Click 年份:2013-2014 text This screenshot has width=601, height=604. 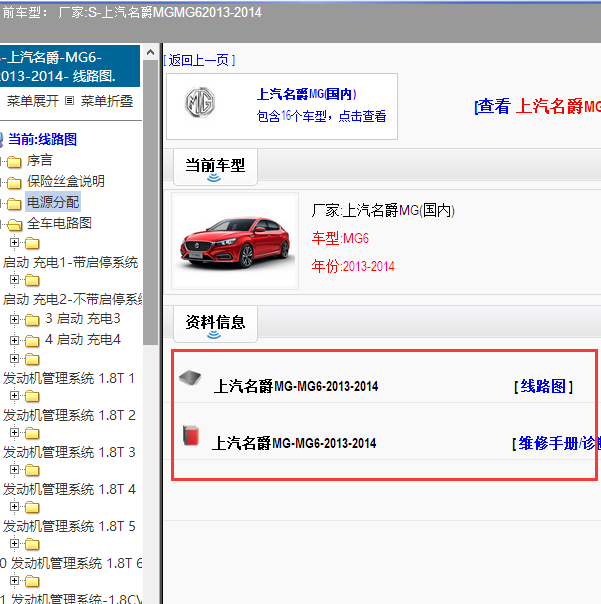[x=353, y=266]
